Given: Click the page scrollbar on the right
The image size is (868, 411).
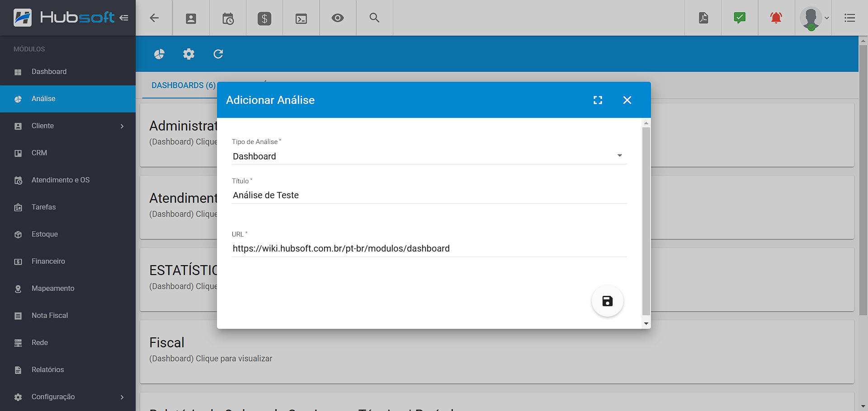Looking at the screenshot, I should pos(863,180).
